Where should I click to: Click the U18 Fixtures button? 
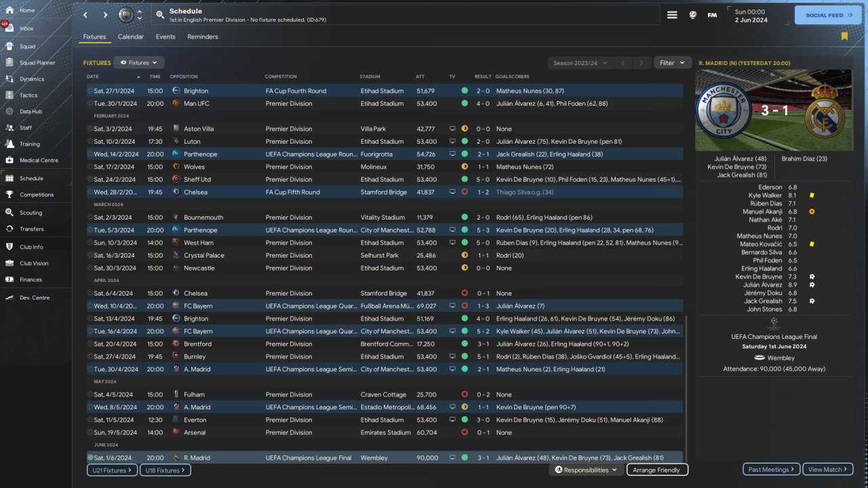click(x=165, y=470)
